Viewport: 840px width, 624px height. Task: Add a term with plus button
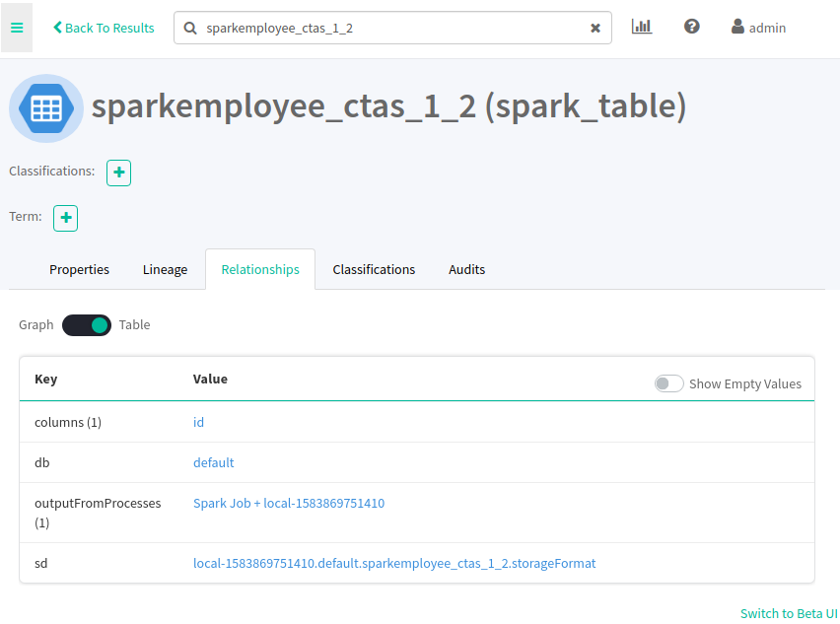coord(65,218)
